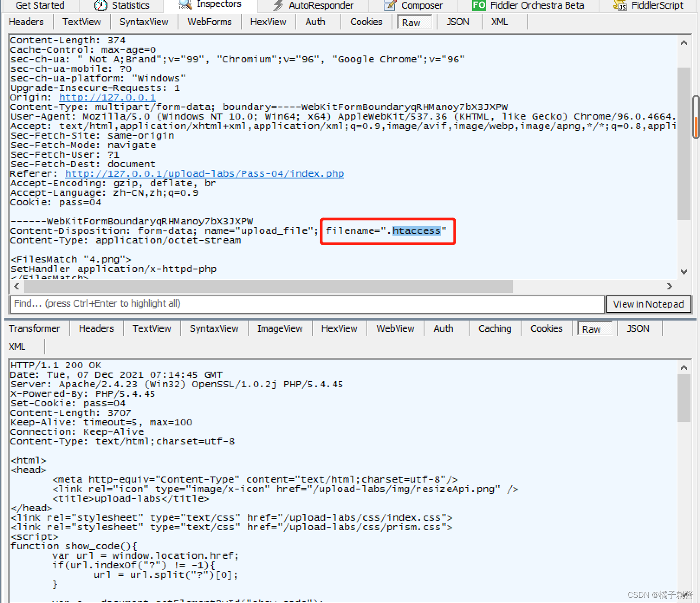700x603 pixels.
Task: Open the Referer Pass-04 index.php link
Action: (x=204, y=174)
